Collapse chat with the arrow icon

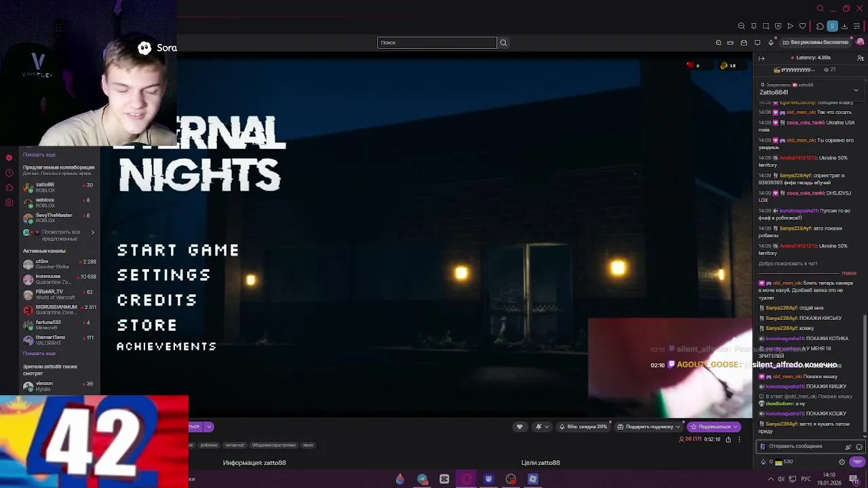(x=762, y=58)
